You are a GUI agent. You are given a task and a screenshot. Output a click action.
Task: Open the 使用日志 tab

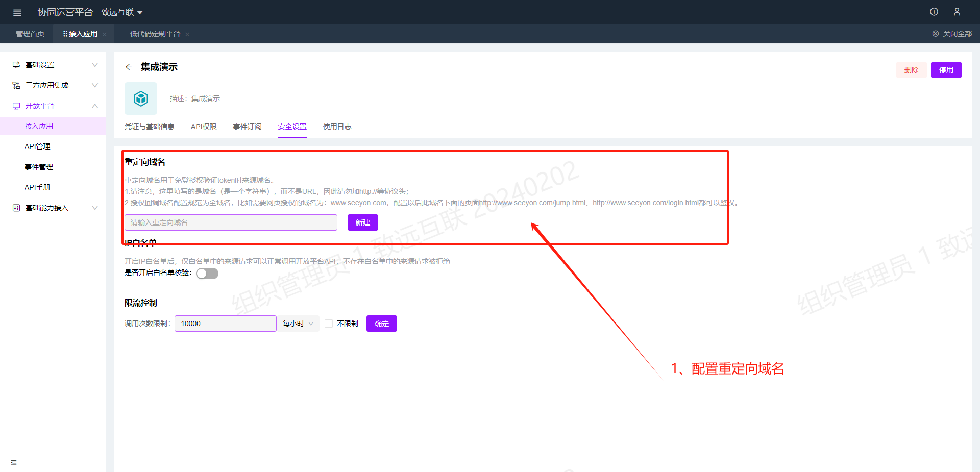click(x=337, y=127)
